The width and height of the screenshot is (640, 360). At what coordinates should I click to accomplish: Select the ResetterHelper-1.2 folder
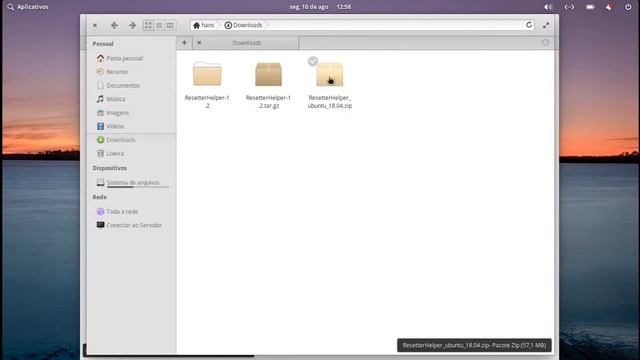click(x=207, y=85)
